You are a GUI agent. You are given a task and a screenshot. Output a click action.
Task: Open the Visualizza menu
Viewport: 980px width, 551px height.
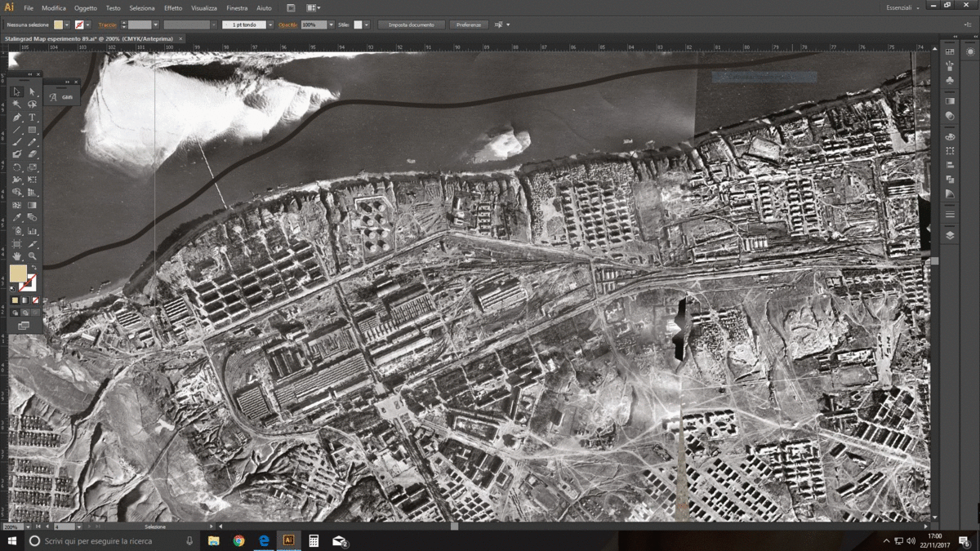(x=204, y=8)
